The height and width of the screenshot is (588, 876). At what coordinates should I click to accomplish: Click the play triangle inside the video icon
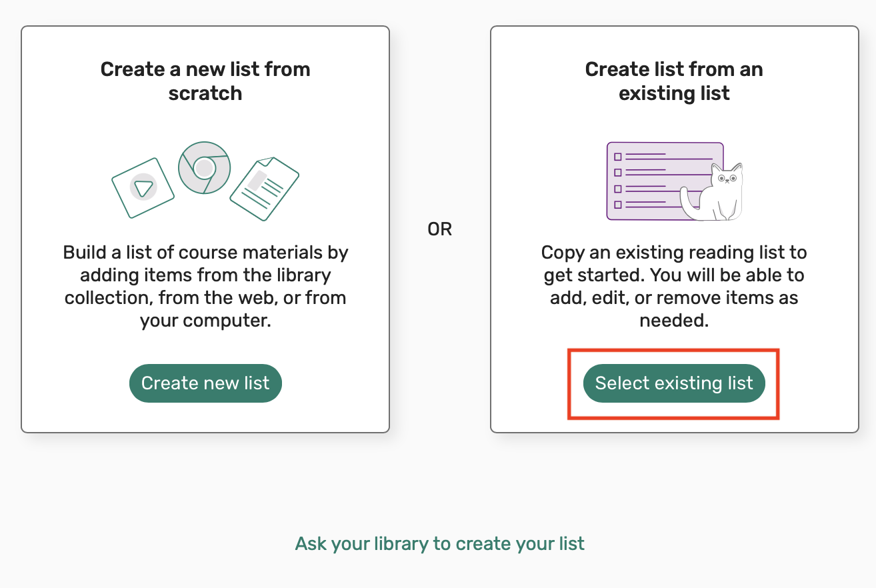(143, 189)
